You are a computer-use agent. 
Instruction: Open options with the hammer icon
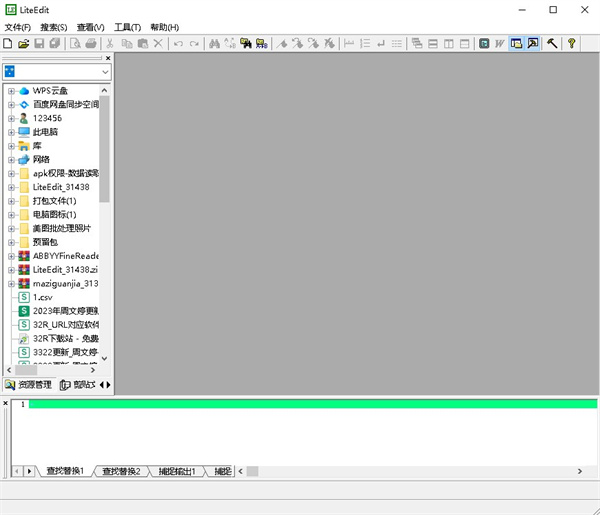(x=552, y=44)
